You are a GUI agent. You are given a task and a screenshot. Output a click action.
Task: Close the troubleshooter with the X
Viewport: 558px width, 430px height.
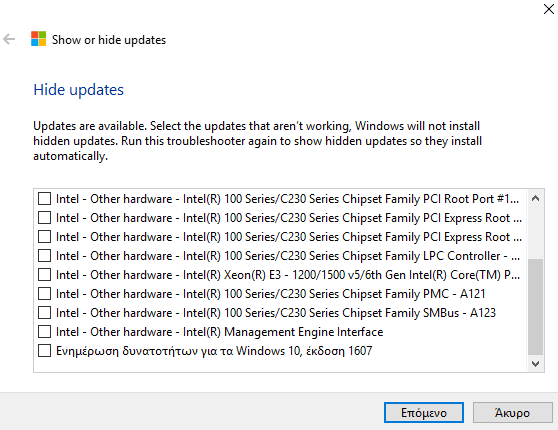549,9
